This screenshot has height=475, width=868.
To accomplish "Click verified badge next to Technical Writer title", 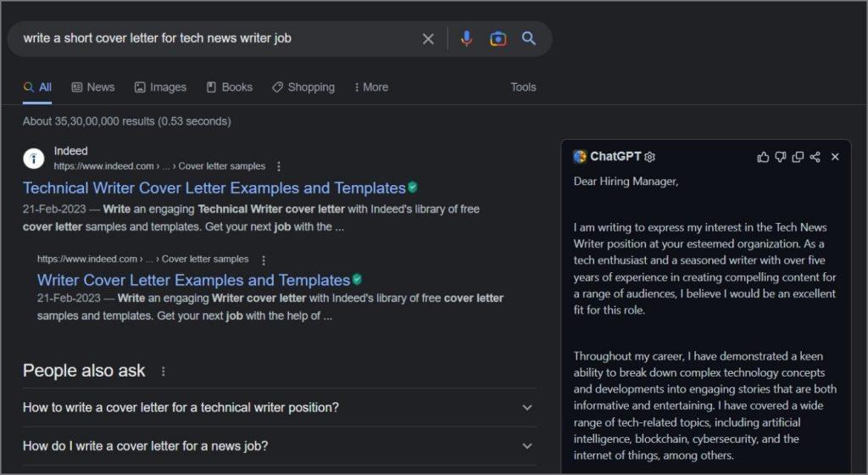I will click(x=413, y=187).
